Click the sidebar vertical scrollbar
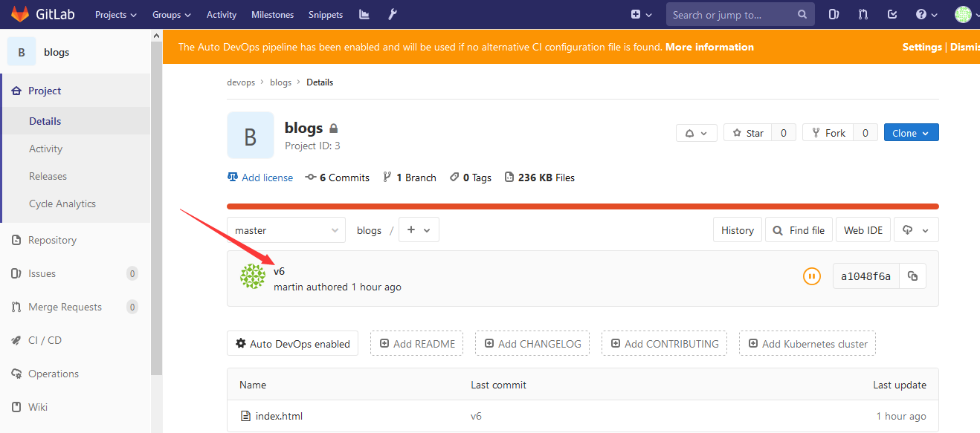Screen dimensions: 980x433 tap(156, 208)
